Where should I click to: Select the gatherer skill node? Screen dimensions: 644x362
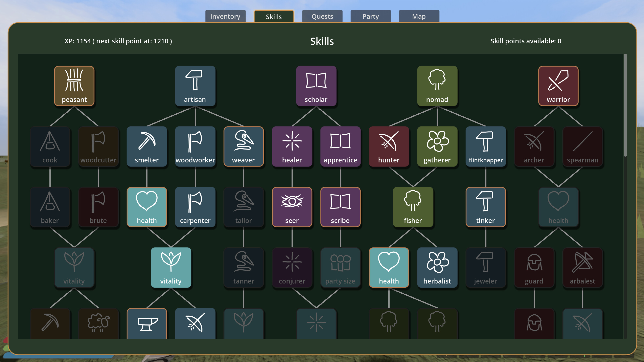point(437,147)
